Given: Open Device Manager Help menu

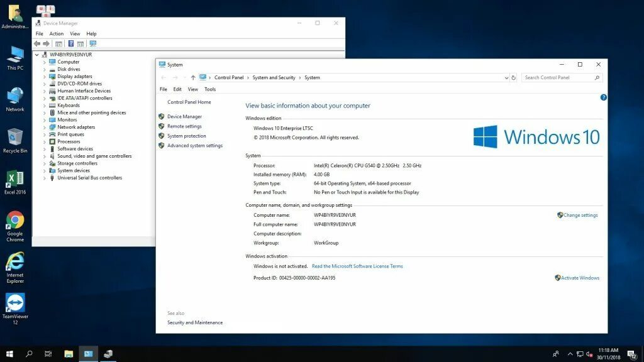Looking at the screenshot, I should click(x=91, y=34).
